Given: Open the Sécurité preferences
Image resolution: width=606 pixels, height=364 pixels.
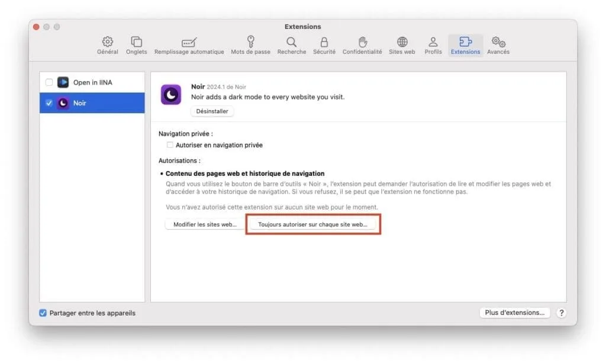Looking at the screenshot, I should (x=324, y=45).
